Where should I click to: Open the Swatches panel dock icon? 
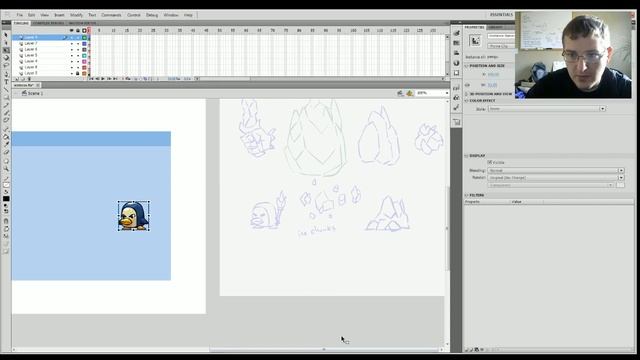click(x=456, y=43)
